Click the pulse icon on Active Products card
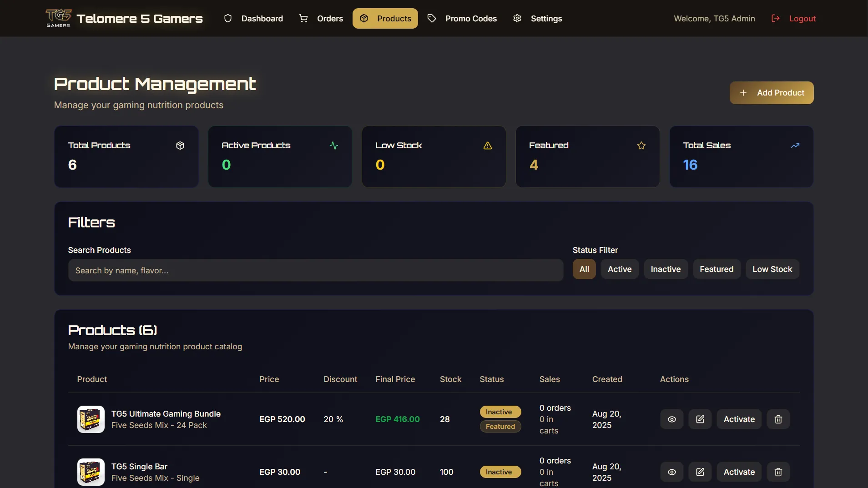868x488 pixels. (x=334, y=146)
